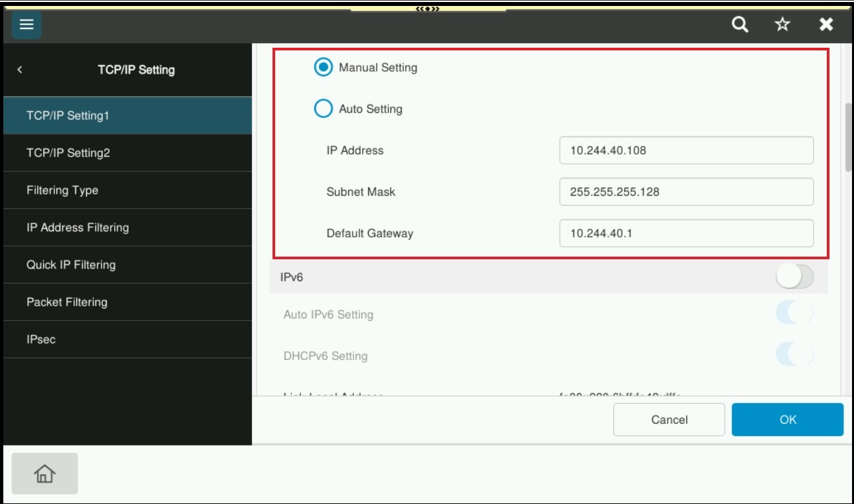The height and width of the screenshot is (504, 854).
Task: Toggle the DHCPv6 Setting switch
Action: point(794,355)
